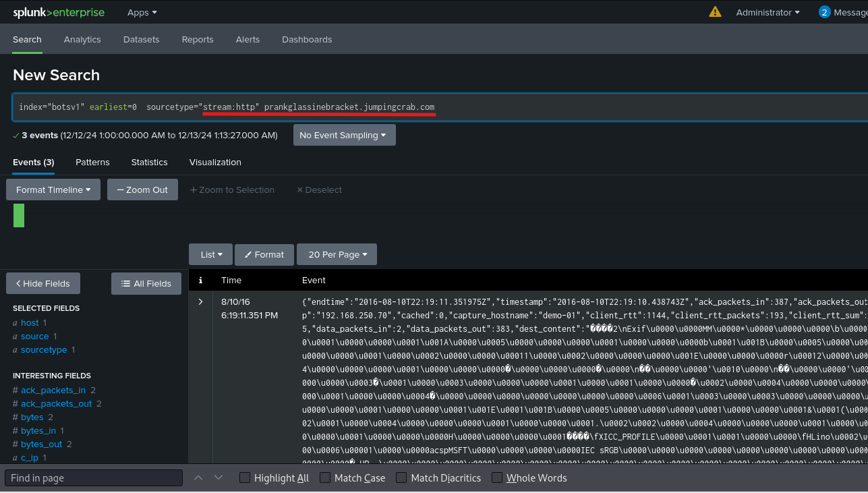The height and width of the screenshot is (493, 868).
Task: Click the green timeline bar
Action: [x=19, y=215]
